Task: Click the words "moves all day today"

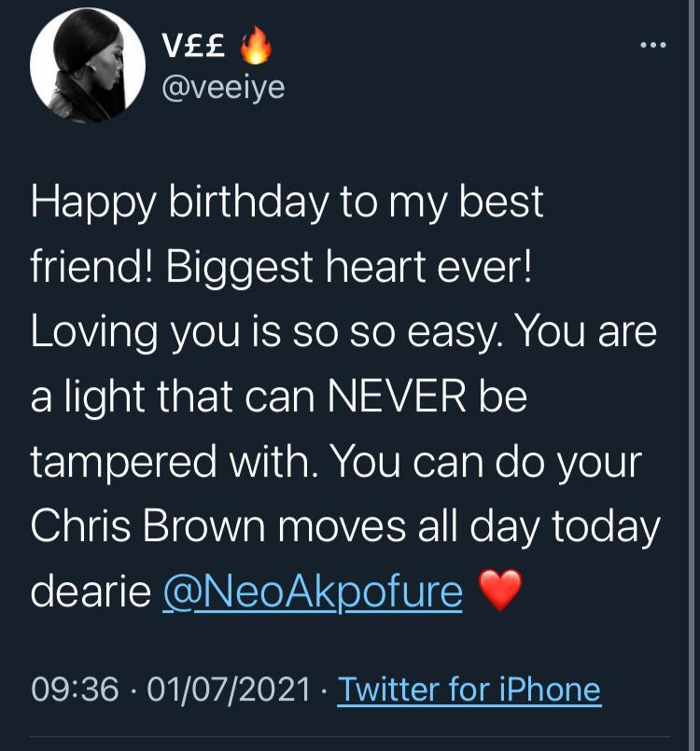Action: [x=486, y=527]
